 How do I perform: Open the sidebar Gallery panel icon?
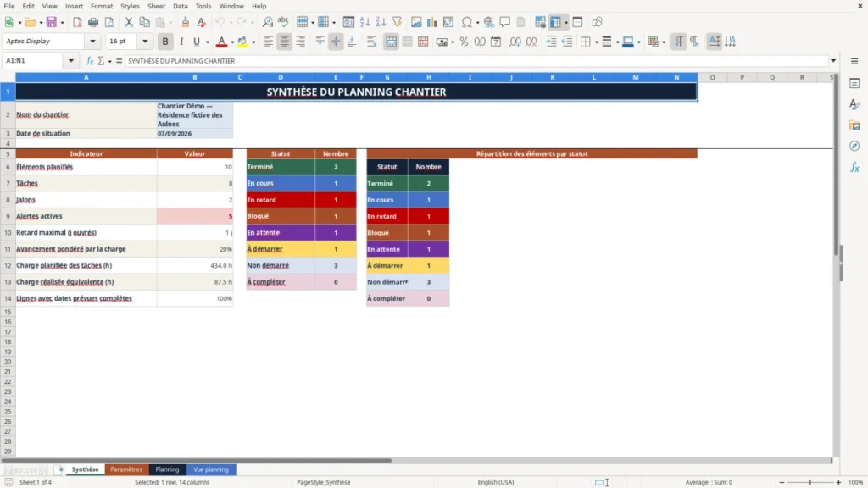854,125
